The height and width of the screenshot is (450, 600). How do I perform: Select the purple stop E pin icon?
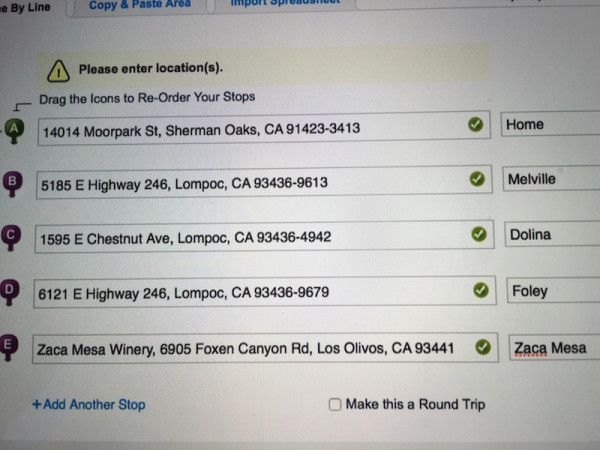pos(8,347)
